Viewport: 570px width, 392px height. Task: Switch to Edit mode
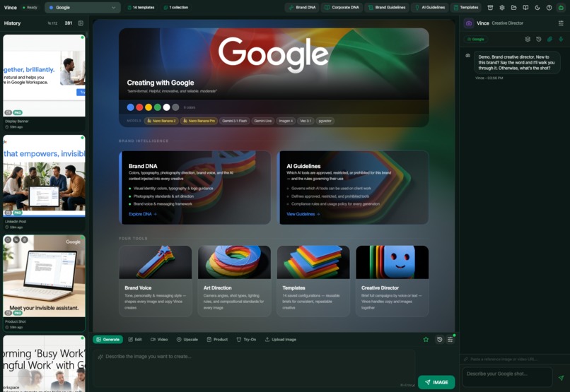tap(135, 339)
